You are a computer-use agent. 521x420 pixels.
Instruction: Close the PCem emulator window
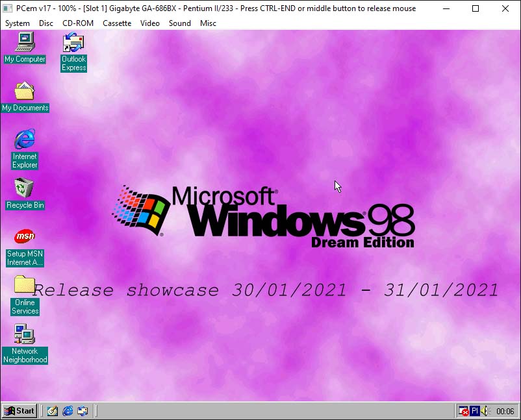505,8
